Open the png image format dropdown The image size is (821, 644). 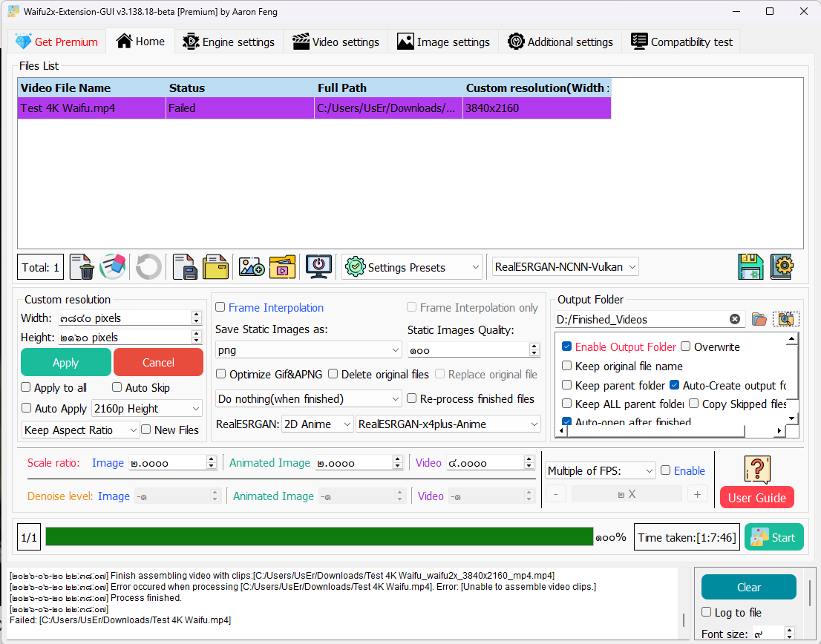pos(308,350)
